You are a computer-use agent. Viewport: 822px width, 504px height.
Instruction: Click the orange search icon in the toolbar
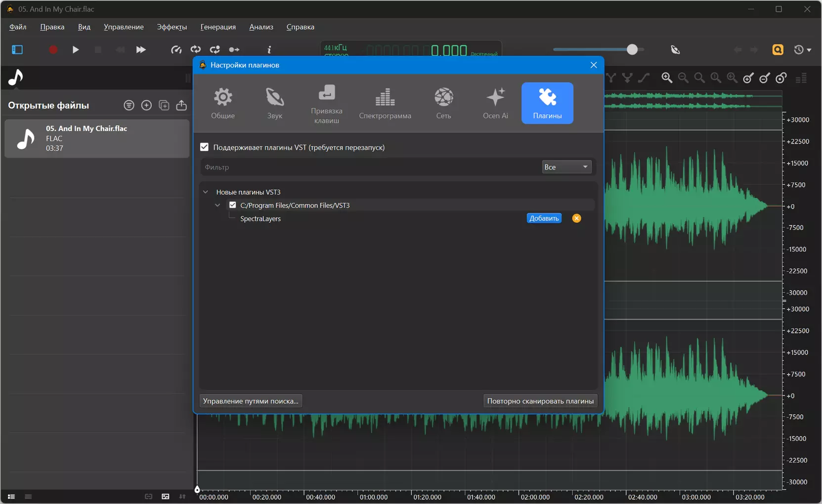[x=778, y=49]
